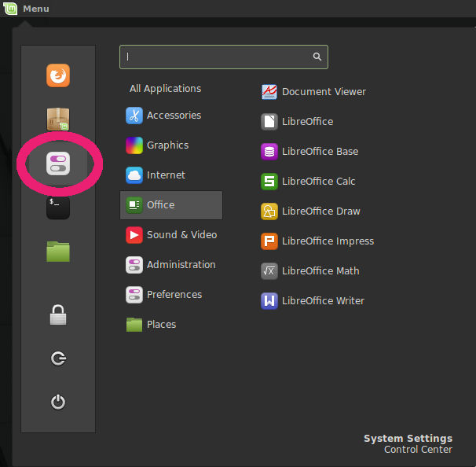The width and height of the screenshot is (476, 467).
Task: Click the LibreOffice Writer icon
Action: tap(269, 301)
